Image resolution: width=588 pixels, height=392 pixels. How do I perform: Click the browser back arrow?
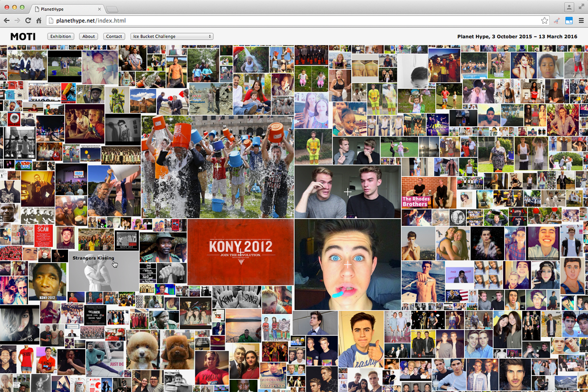point(6,20)
